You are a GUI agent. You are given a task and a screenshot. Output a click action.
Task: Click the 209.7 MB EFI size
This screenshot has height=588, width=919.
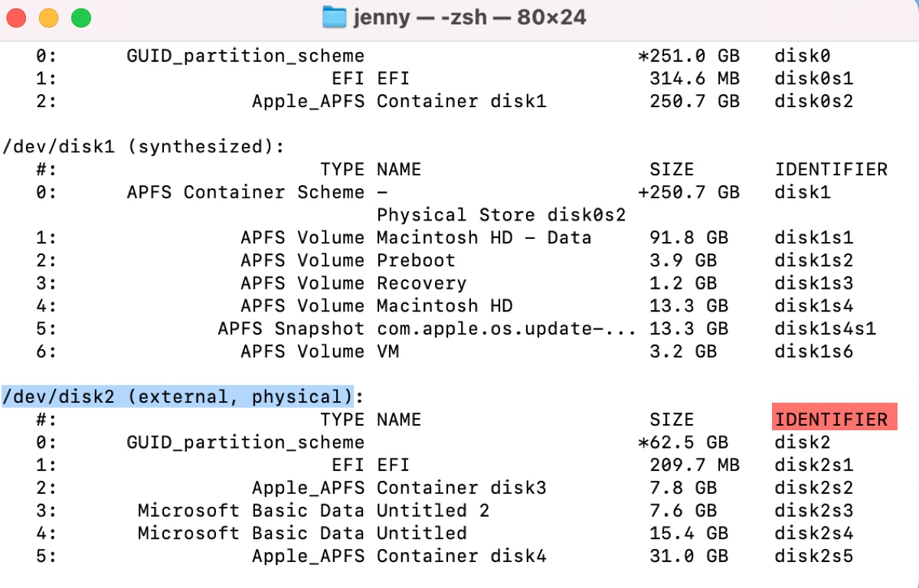[694, 465]
